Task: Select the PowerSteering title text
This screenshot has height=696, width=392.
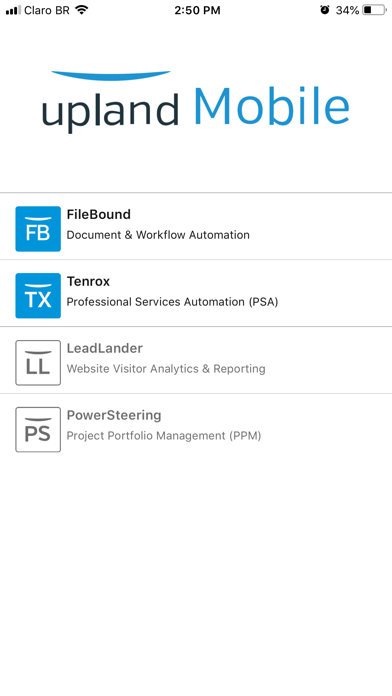Action: pyautogui.click(x=114, y=415)
